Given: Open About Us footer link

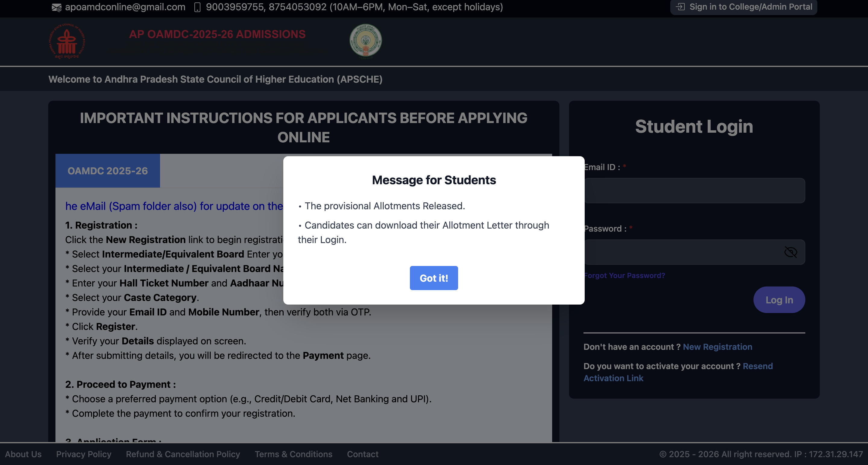Looking at the screenshot, I should [23, 454].
